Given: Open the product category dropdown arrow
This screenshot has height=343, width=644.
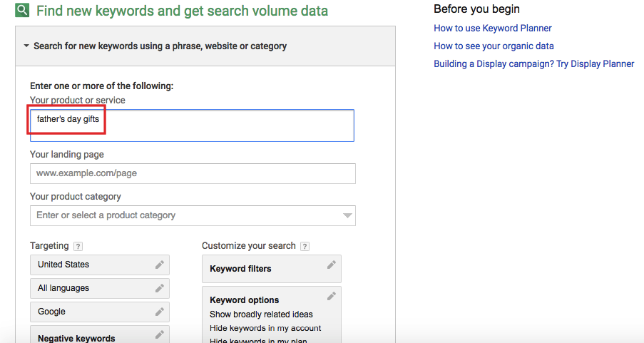Looking at the screenshot, I should [347, 215].
